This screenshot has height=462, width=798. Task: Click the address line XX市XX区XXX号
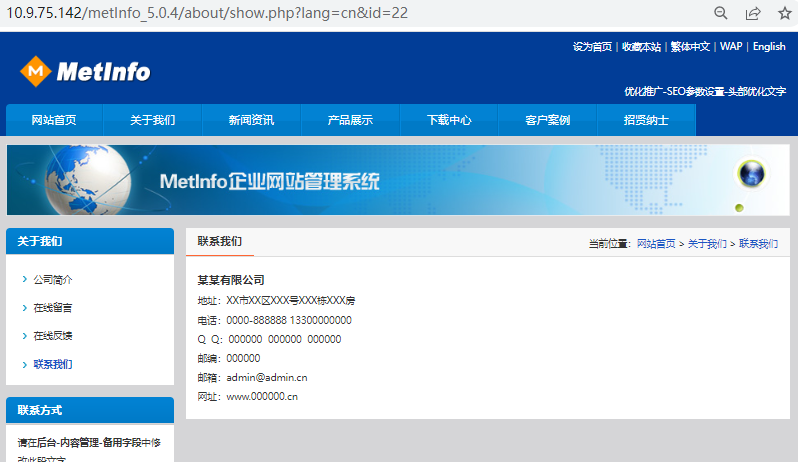click(276, 301)
